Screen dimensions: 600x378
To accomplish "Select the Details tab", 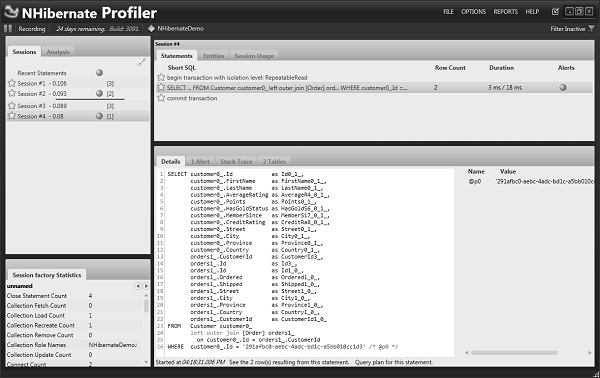I will coord(171,161).
